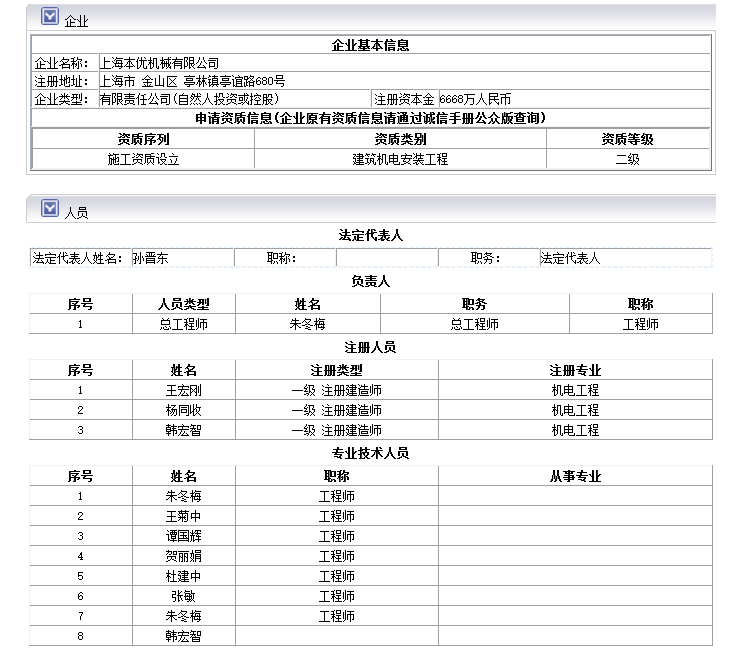This screenshot has height=665, width=745.
Task: Select registered person 杨同收
Action: tap(183, 410)
